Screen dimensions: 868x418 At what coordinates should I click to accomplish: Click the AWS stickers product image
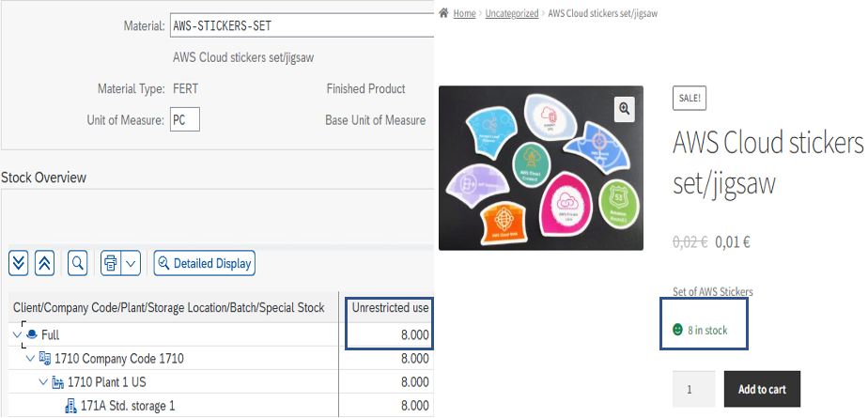click(541, 168)
